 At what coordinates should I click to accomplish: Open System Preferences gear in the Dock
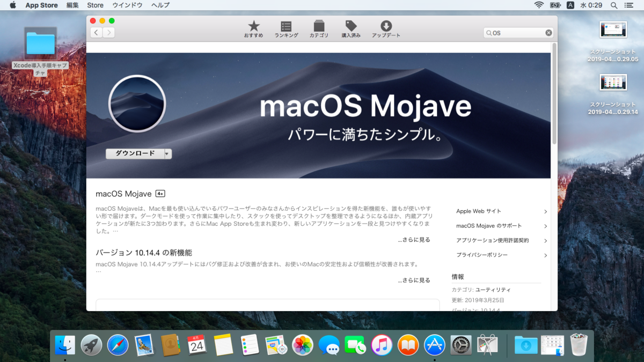pyautogui.click(x=460, y=345)
